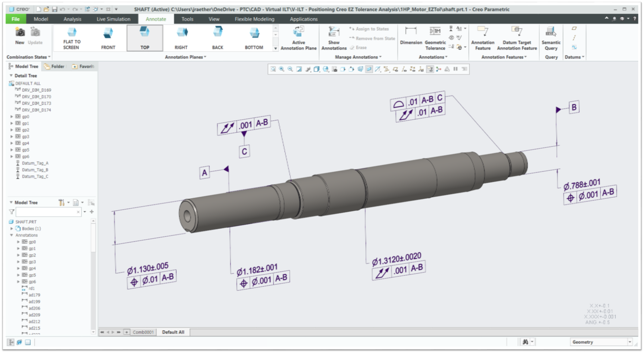Click the Regenerate icon in quick access toolbar
The height and width of the screenshot is (353, 644).
[x=87, y=9]
